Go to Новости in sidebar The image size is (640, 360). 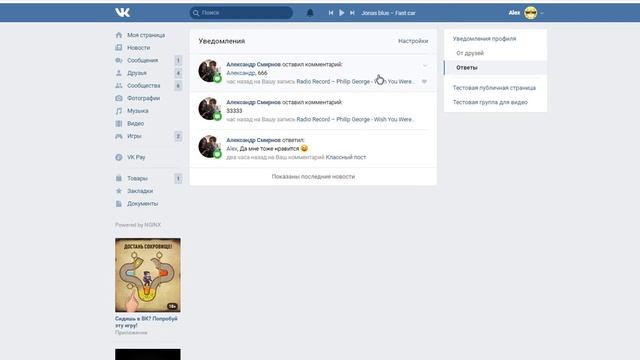[138, 48]
